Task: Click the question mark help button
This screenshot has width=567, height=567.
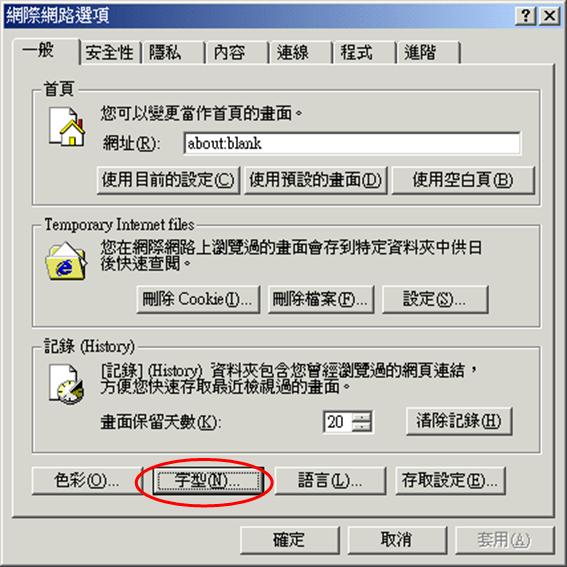Action: [525, 16]
